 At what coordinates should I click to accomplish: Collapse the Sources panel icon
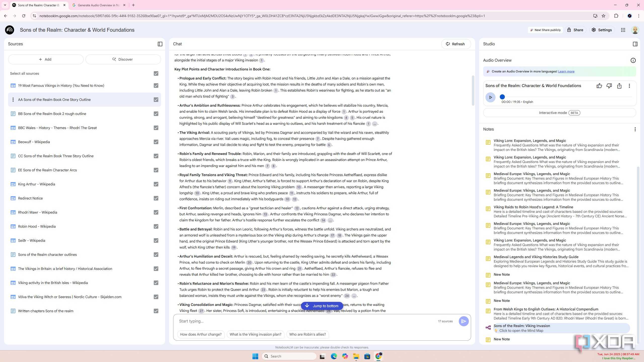click(160, 44)
